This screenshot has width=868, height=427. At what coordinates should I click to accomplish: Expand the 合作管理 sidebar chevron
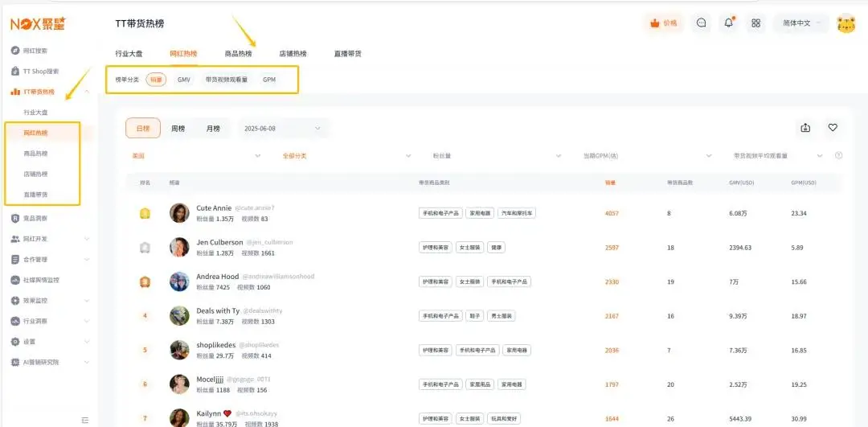pyautogui.click(x=87, y=259)
